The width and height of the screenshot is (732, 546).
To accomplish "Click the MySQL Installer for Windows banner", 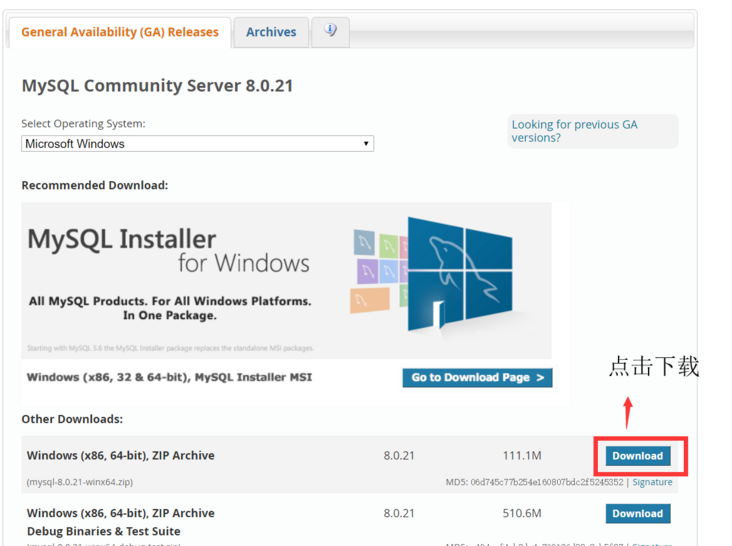I will coord(286,280).
